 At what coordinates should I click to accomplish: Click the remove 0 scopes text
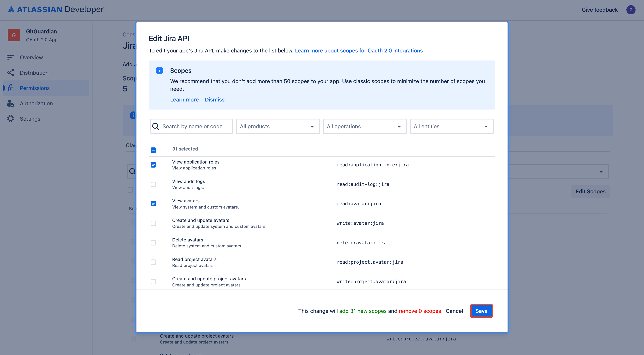tap(420, 311)
